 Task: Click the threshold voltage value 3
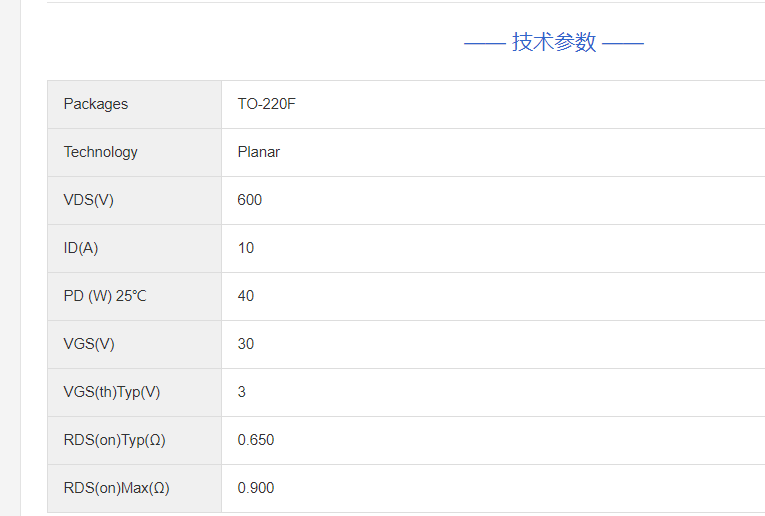pos(242,392)
